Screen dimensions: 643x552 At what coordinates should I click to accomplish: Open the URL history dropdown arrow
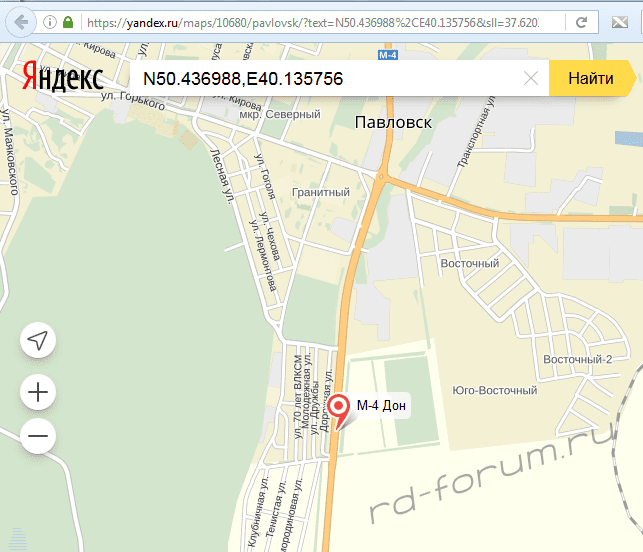point(553,22)
